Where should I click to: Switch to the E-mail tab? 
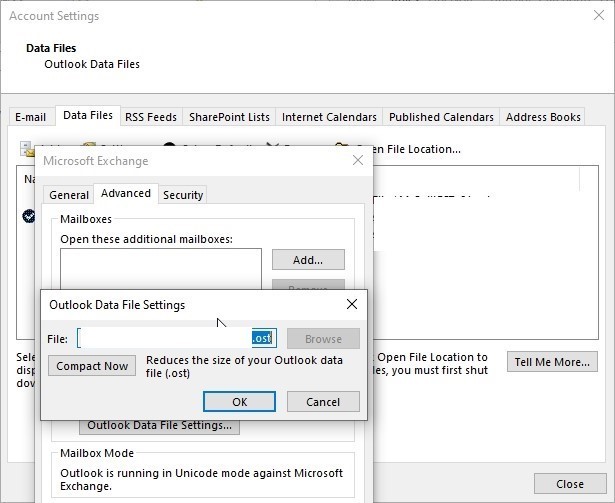coord(31,117)
